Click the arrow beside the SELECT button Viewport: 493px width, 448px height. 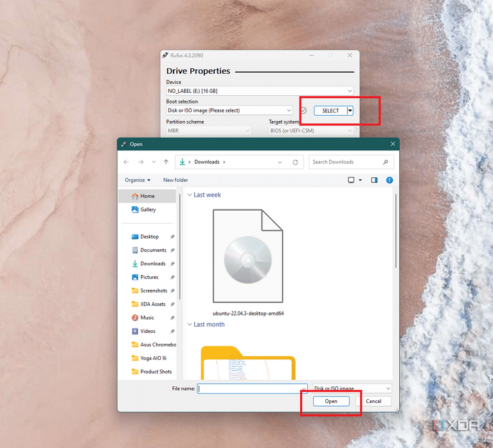pos(350,111)
